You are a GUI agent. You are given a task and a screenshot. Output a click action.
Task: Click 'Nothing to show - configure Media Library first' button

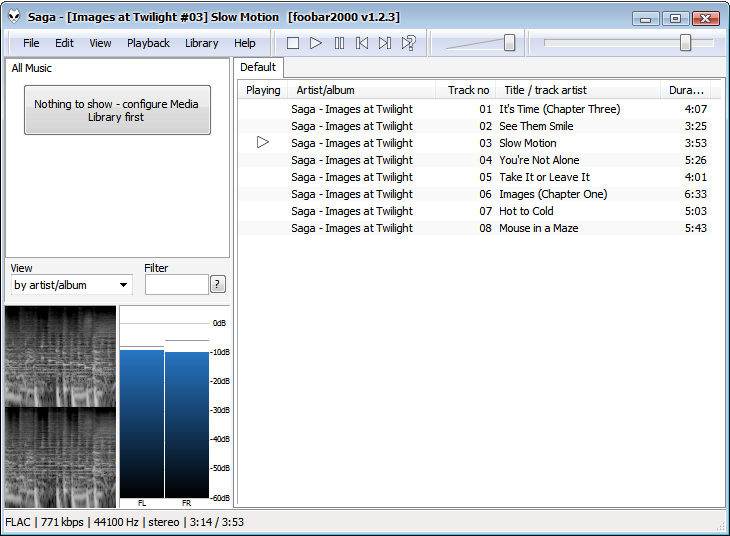click(117, 110)
